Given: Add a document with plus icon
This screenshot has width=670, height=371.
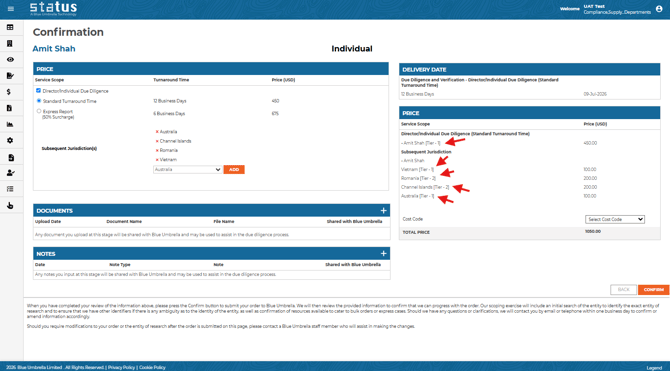Looking at the screenshot, I should click(383, 210).
